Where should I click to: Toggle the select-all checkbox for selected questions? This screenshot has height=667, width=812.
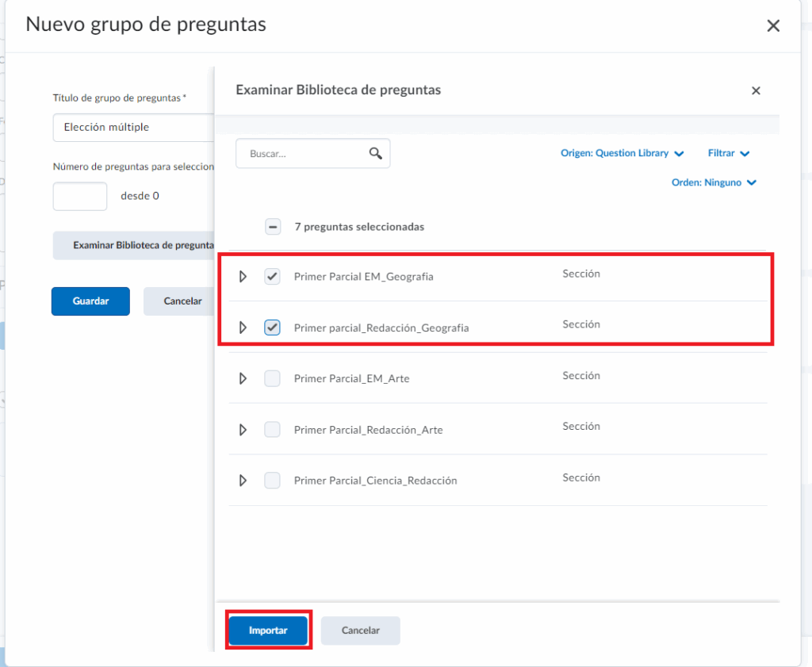coord(273,227)
